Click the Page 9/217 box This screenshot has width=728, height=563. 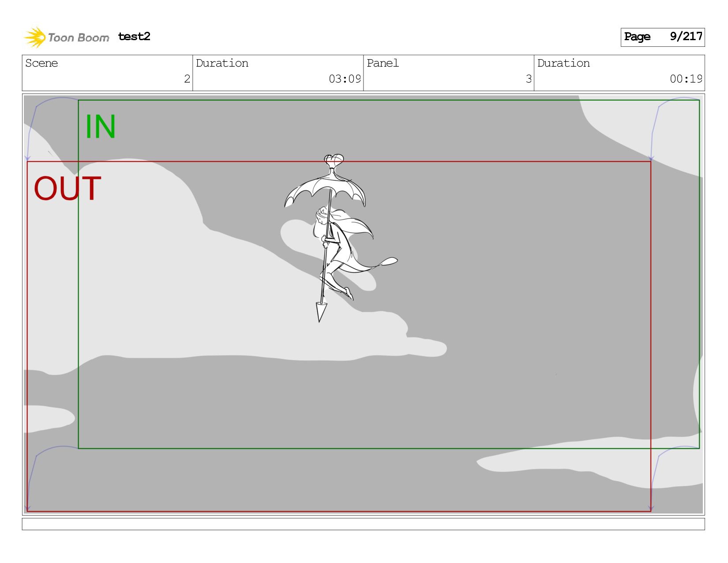click(662, 37)
